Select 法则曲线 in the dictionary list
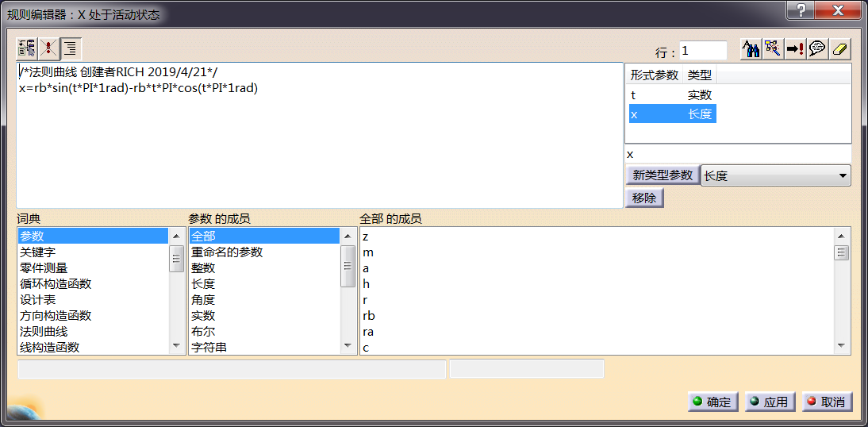868x427 pixels. pyautogui.click(x=93, y=332)
